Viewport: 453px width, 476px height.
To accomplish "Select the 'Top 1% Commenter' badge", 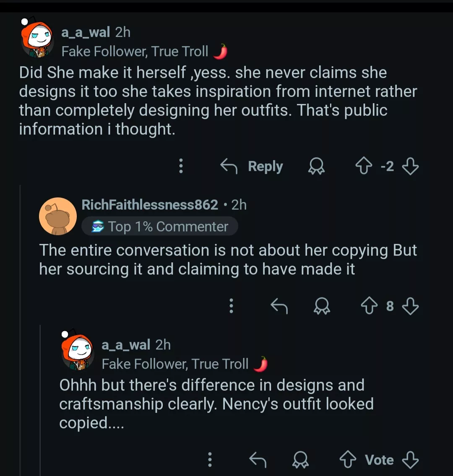I will [x=159, y=226].
